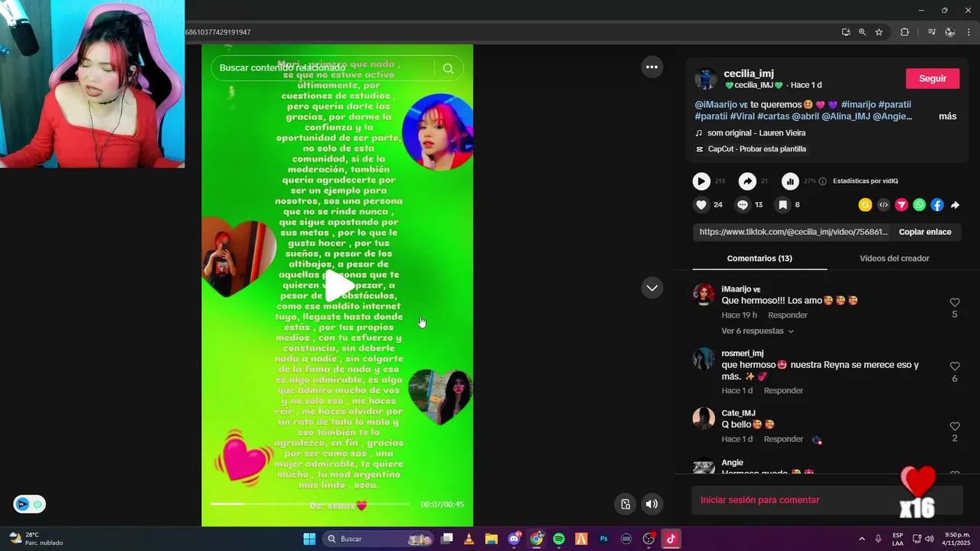
Task: Mute the video with speaker icon
Action: 652,504
